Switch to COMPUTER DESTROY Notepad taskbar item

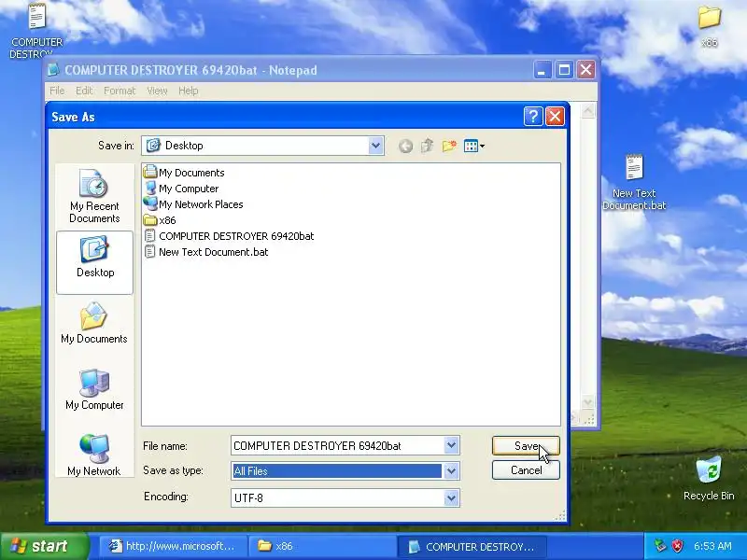tap(472, 546)
